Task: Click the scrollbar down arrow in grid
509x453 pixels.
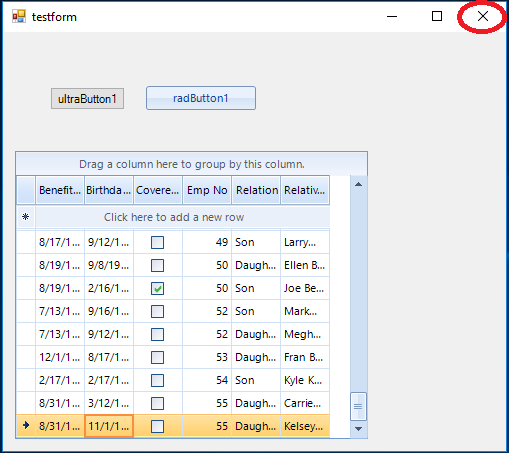Action: coord(358,429)
